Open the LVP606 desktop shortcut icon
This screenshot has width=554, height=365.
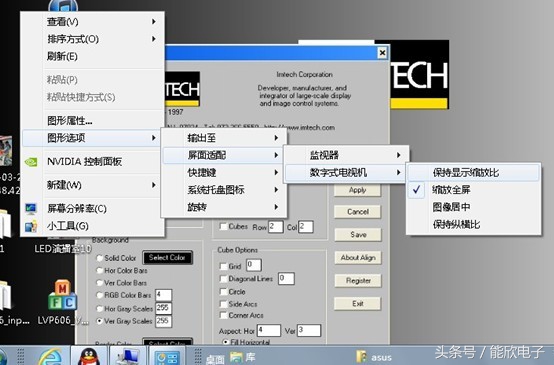point(62,295)
